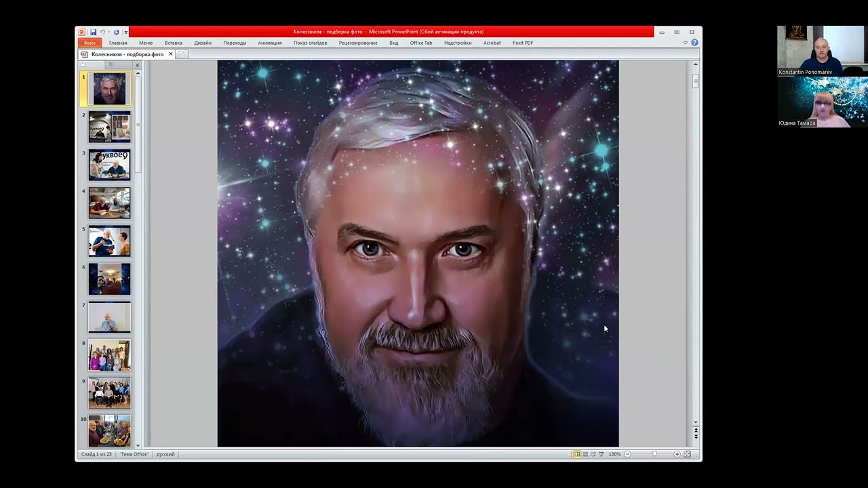
Task: Switch to the Надстройки ribbon tab
Action: [x=458, y=43]
